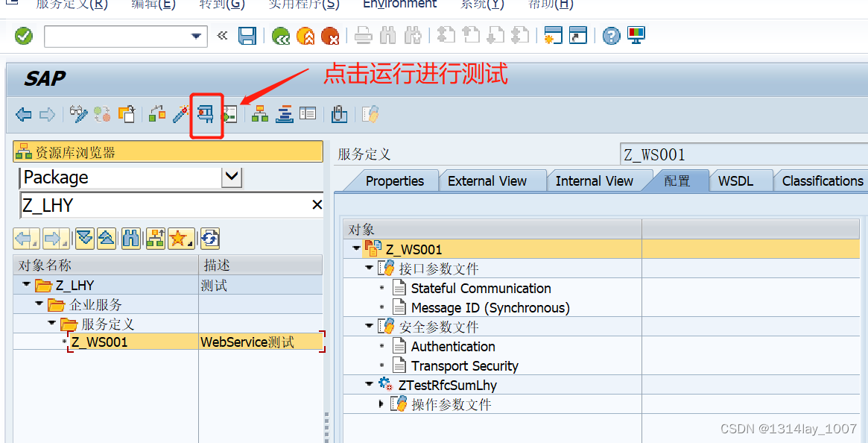Collapse the Z_WS001 node in configuration tree
868x443 pixels.
coord(356,248)
